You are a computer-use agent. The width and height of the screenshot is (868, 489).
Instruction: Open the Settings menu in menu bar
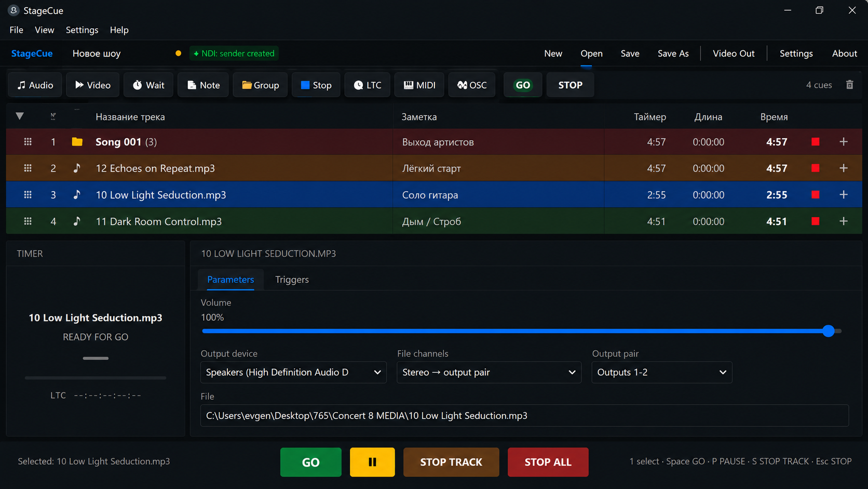82,30
